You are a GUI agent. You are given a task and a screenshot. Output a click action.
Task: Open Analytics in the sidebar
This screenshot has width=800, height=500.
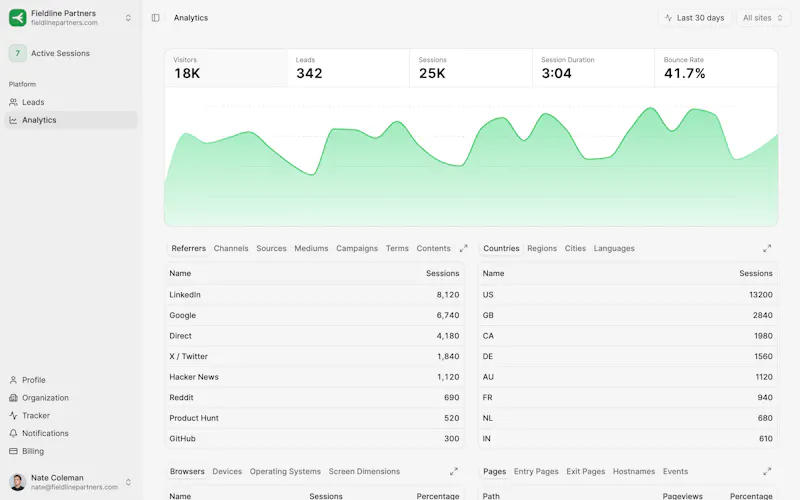[x=71, y=120]
